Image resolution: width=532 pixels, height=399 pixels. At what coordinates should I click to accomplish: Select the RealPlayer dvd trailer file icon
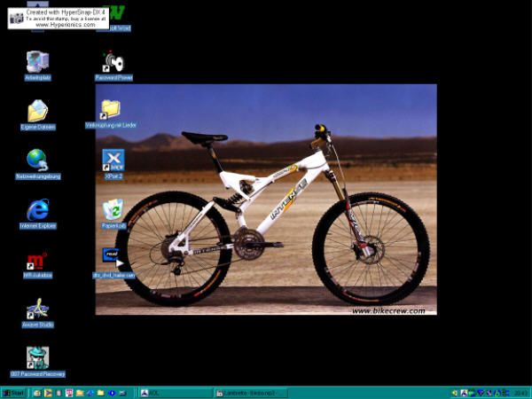click(x=113, y=259)
